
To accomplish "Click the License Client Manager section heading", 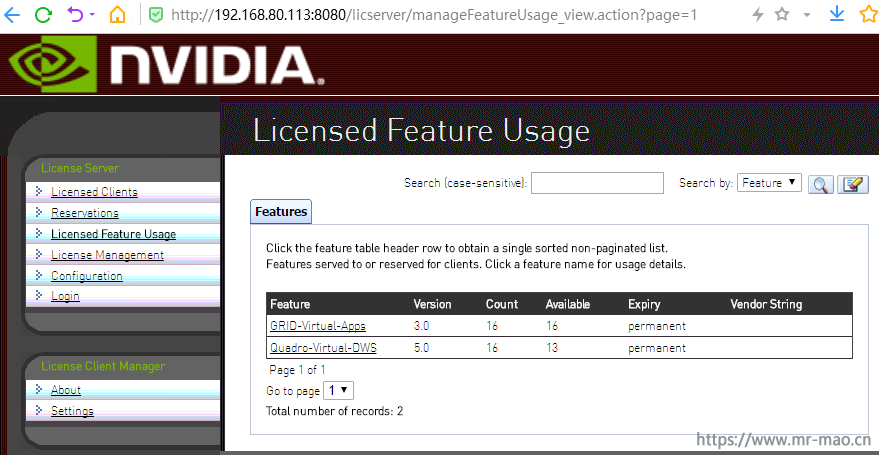I will tap(103, 366).
